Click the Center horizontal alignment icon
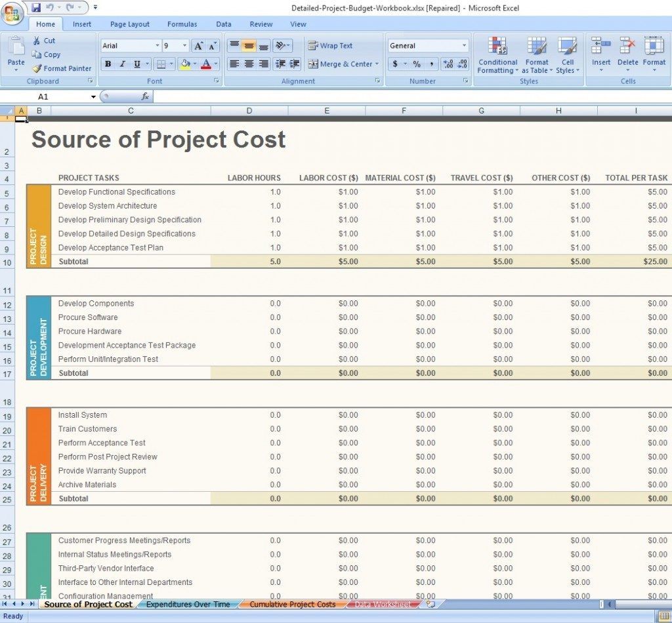Screen dimensions: 672x623 point(249,64)
